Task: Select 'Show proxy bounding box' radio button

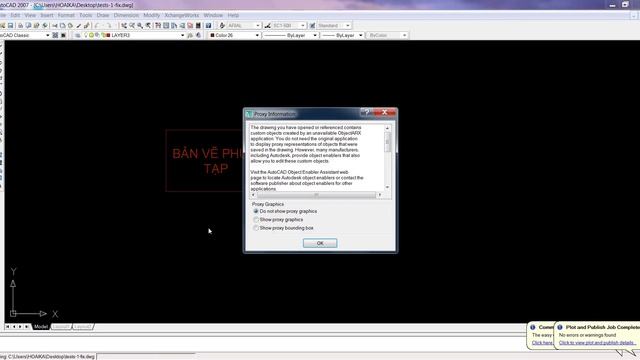Action: pyautogui.click(x=256, y=228)
